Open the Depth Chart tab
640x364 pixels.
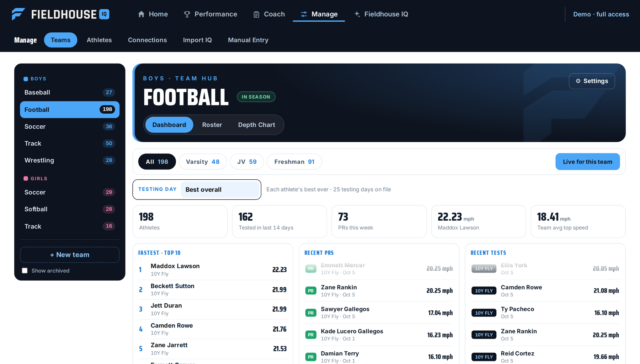click(x=256, y=125)
